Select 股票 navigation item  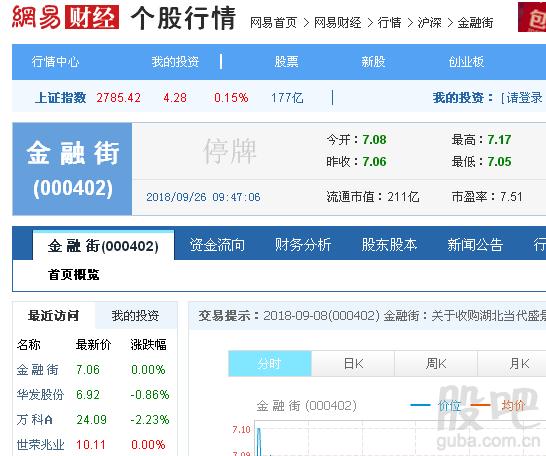tap(286, 62)
